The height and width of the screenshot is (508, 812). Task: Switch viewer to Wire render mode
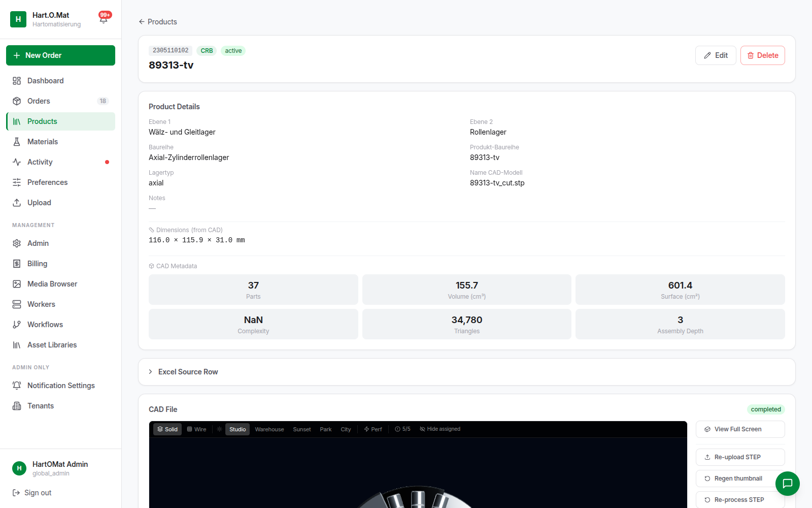point(197,429)
